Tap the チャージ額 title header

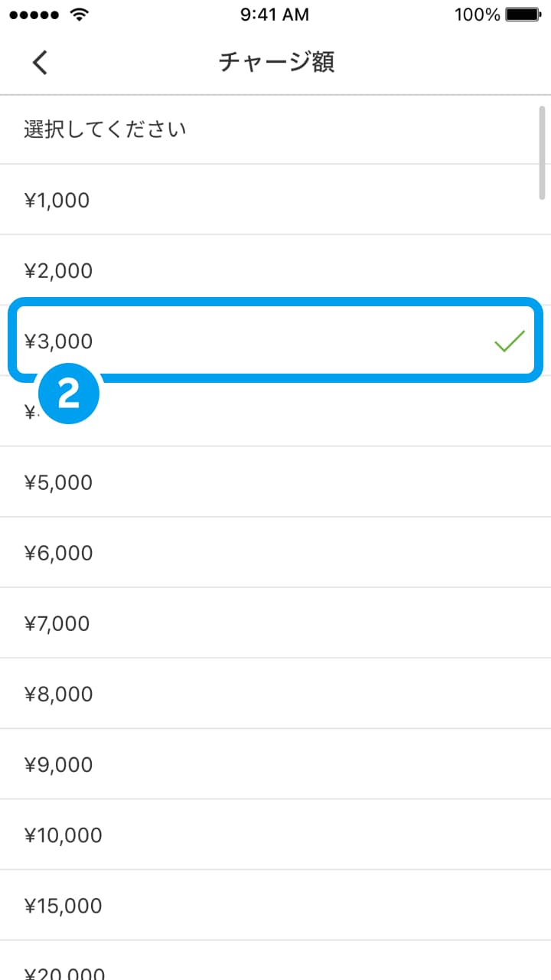pyautogui.click(x=276, y=62)
